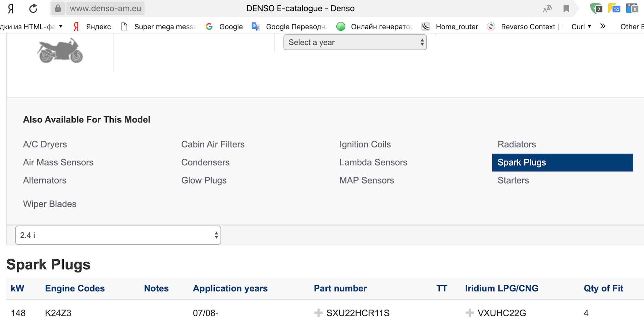644x319 pixels.
Task: Open the Other bookmarks folder
Action: coord(632,26)
